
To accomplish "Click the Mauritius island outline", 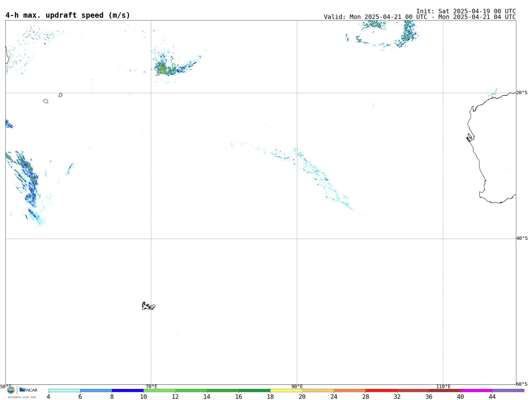I will (x=60, y=95).
